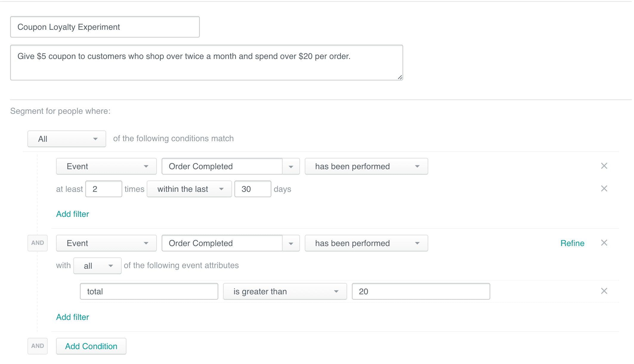
Task: Click the Refine link
Action: coord(572,243)
